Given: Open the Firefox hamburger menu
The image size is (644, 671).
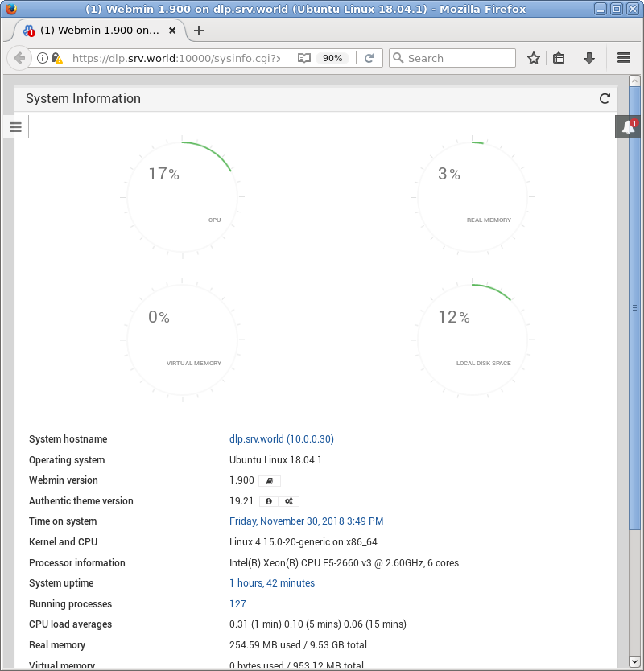Looking at the screenshot, I should click(x=624, y=58).
